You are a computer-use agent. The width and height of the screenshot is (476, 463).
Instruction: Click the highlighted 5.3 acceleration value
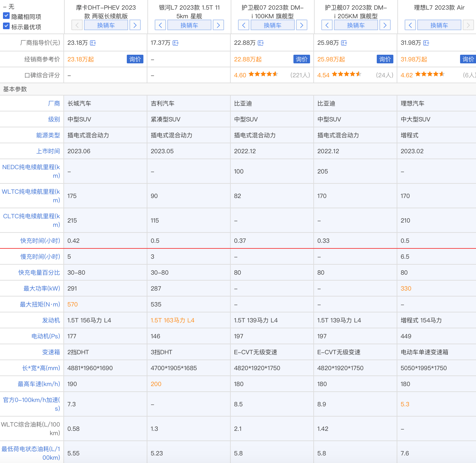click(x=405, y=404)
